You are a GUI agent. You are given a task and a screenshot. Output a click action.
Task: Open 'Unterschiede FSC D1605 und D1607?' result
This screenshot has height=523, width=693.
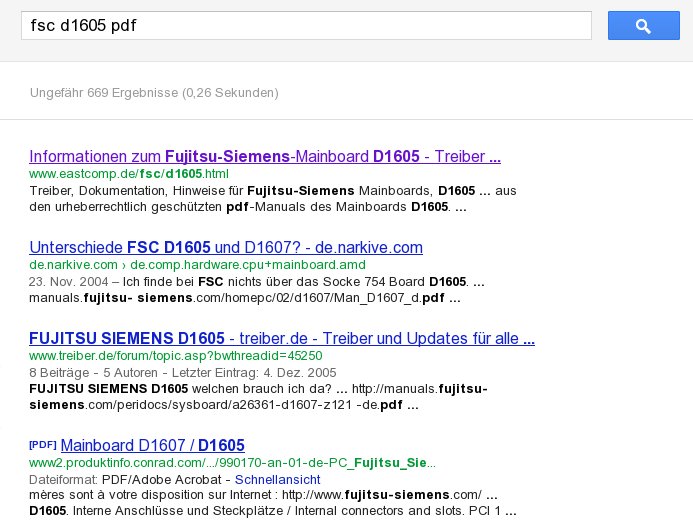pos(226,248)
